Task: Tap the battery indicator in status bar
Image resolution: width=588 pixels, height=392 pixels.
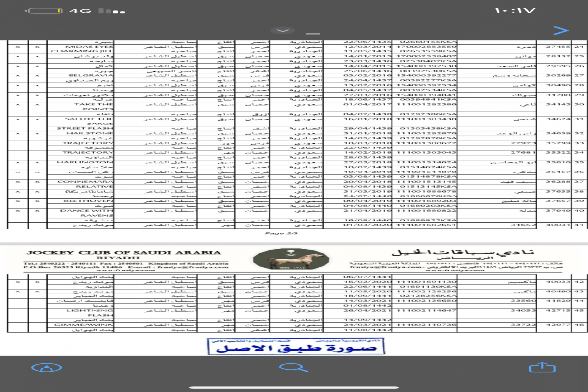Action: [45, 11]
